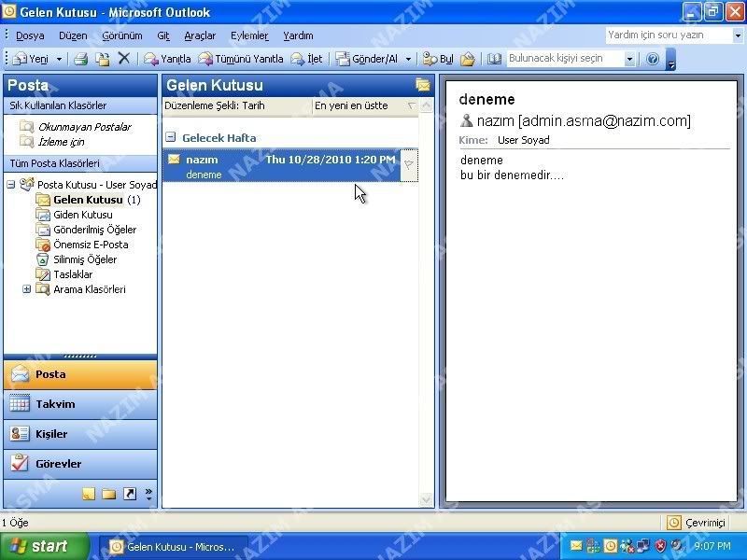Select the Gelen Kutusu folder
This screenshot has width=747, height=560.
coord(88,200)
